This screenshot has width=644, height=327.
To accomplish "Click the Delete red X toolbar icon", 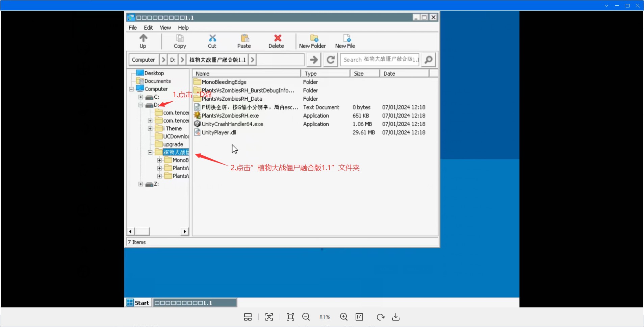I will point(277,38).
